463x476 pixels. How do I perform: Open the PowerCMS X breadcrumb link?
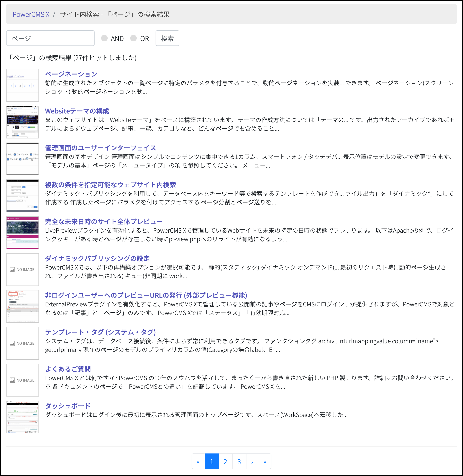click(31, 15)
